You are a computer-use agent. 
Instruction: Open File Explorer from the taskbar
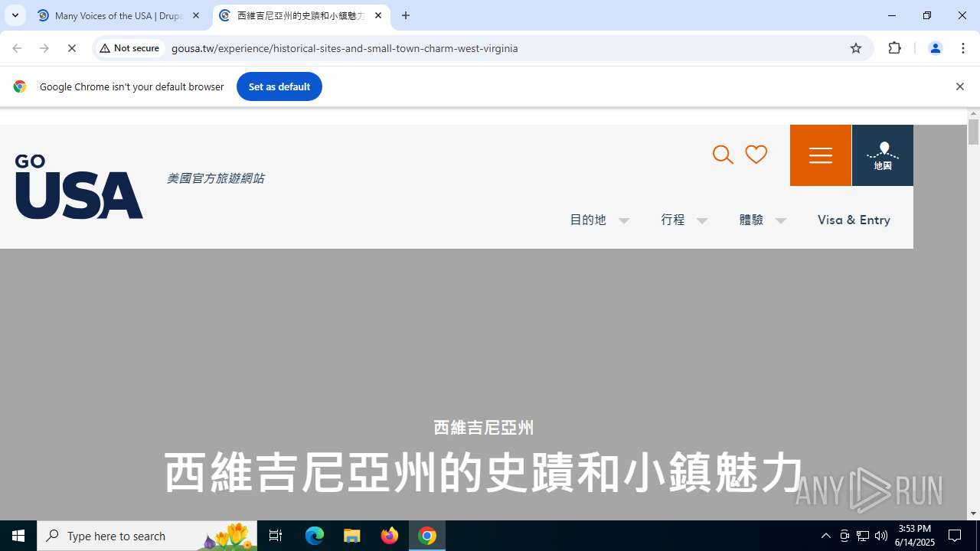pyautogui.click(x=352, y=536)
